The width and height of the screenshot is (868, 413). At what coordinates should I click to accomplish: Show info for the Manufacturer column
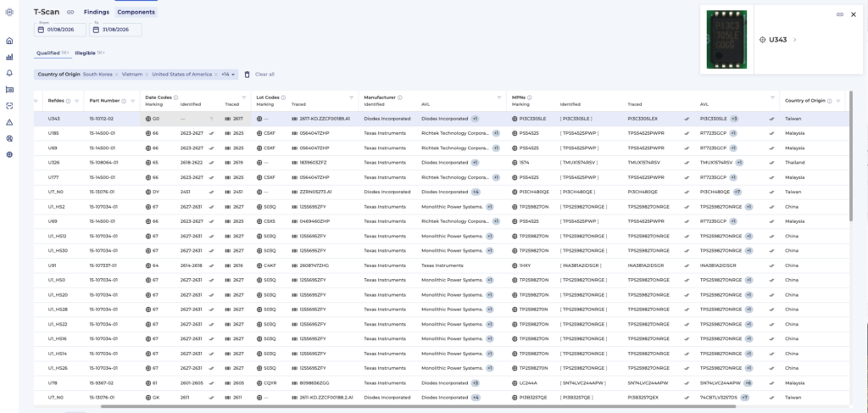(400, 98)
